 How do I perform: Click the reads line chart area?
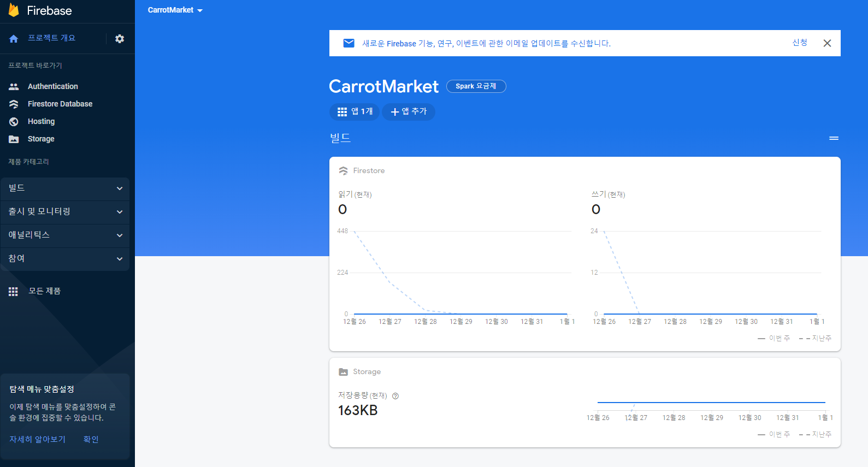pyautogui.click(x=460, y=273)
